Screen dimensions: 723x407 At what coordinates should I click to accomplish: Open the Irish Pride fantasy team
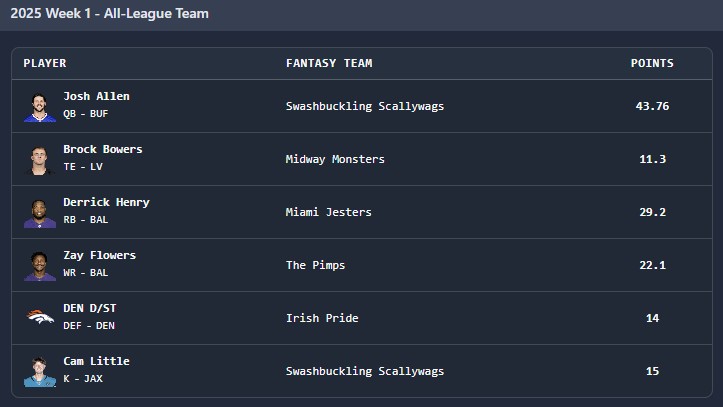[x=322, y=319]
